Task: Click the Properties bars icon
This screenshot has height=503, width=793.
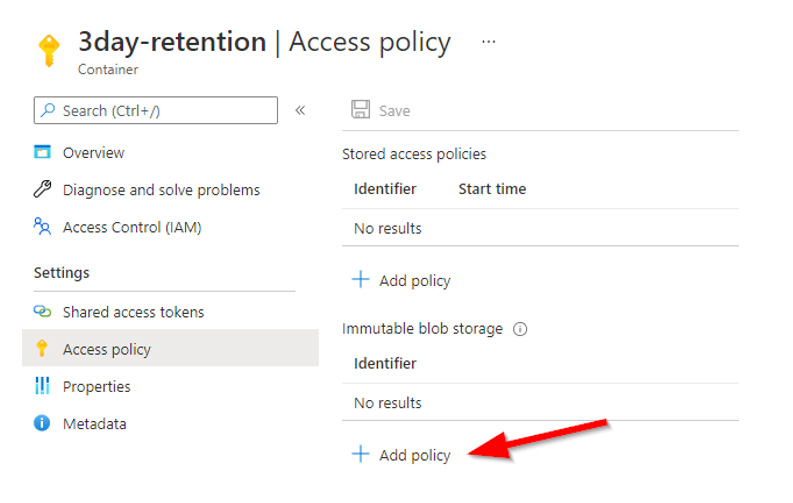Action: click(x=42, y=386)
